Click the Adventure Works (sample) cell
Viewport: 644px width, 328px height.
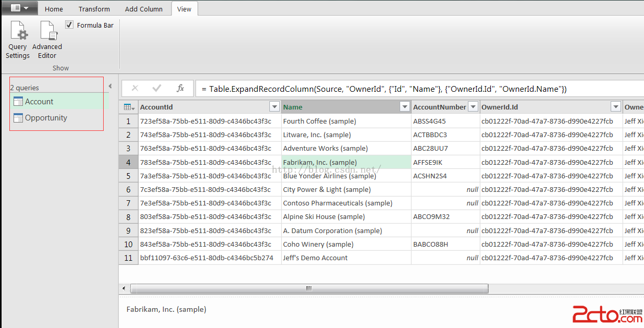coord(346,148)
